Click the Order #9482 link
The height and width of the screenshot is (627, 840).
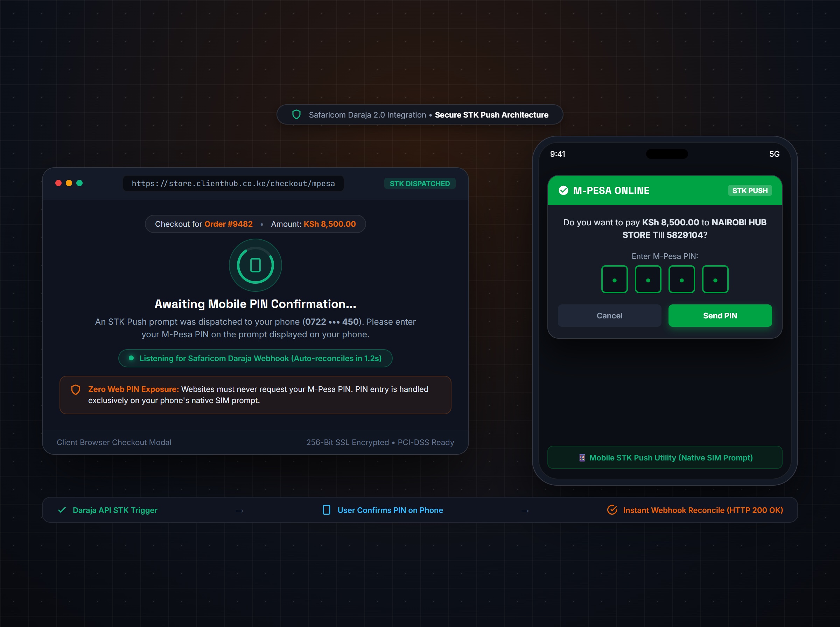point(229,224)
